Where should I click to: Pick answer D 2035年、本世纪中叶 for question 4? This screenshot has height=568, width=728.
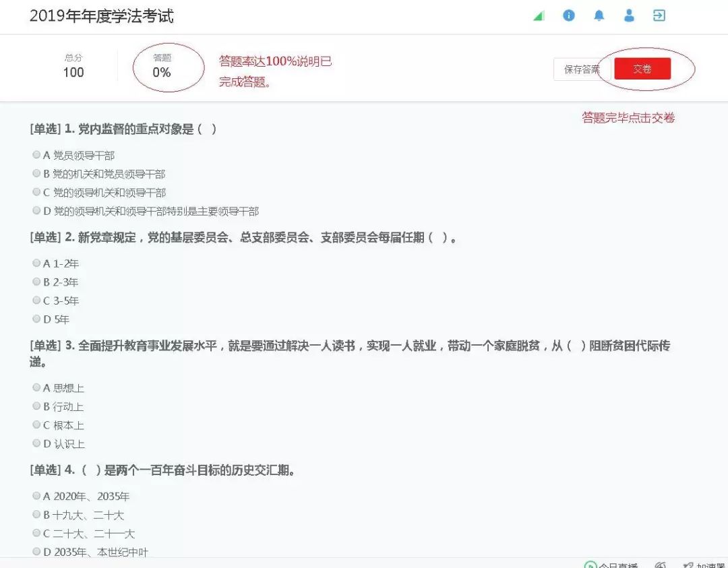[36, 551]
